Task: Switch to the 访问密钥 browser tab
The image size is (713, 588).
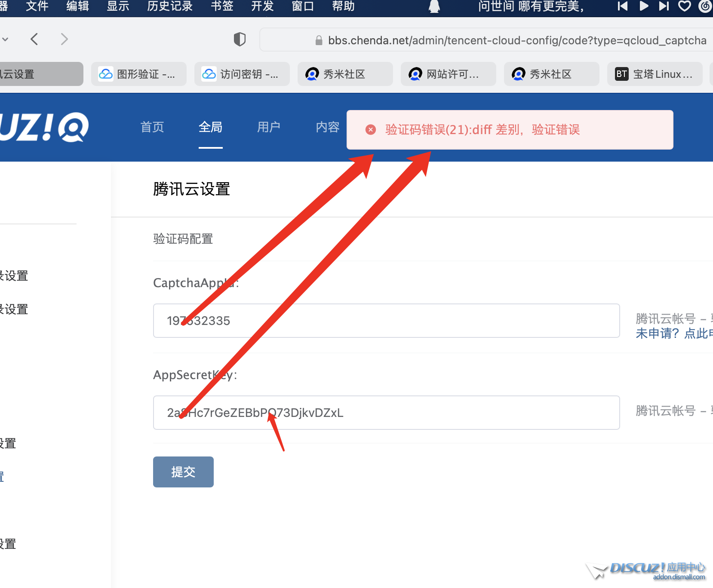Action: pyautogui.click(x=242, y=74)
